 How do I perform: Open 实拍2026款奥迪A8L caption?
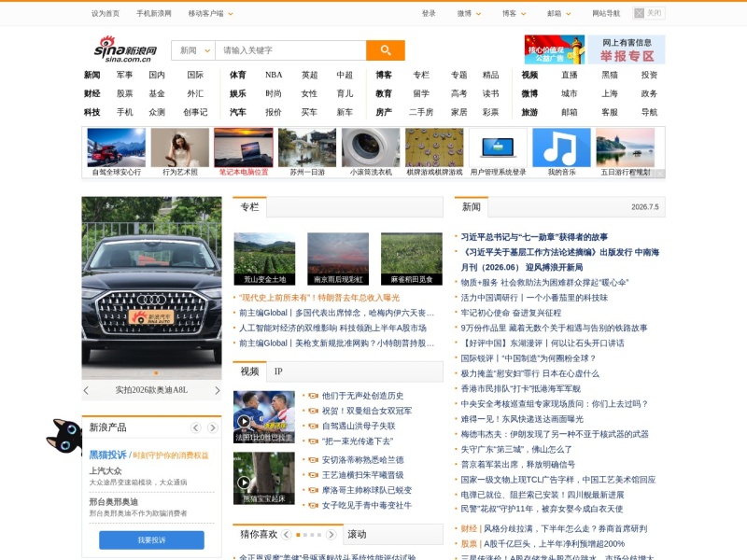(151, 390)
